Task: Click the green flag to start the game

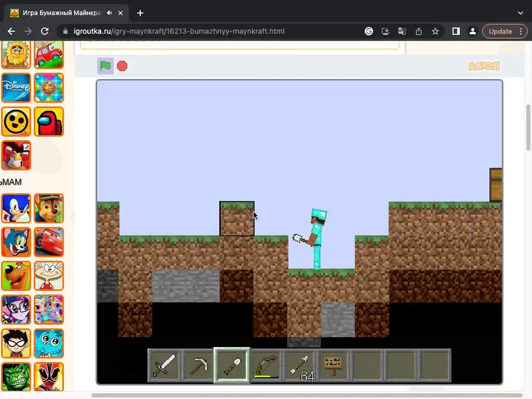Action: point(105,66)
